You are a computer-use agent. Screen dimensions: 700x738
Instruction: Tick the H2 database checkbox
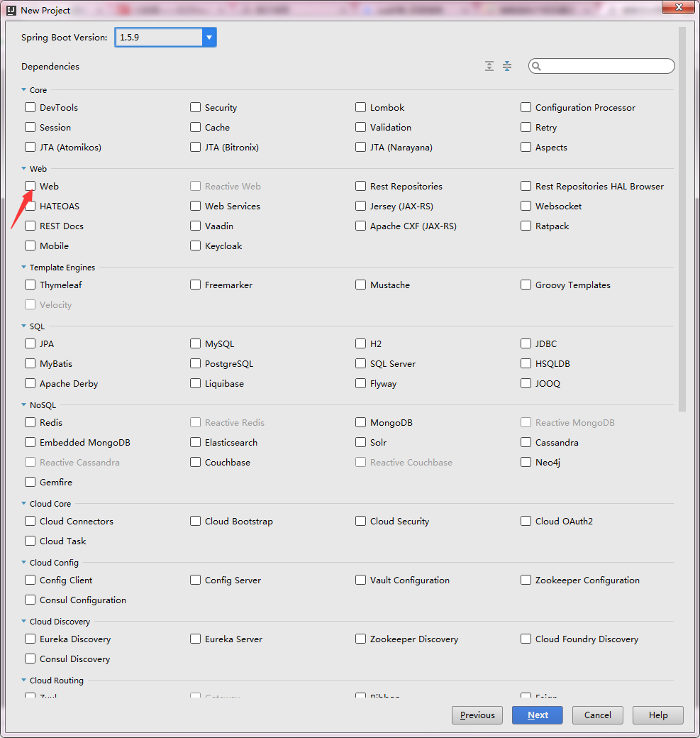click(360, 343)
